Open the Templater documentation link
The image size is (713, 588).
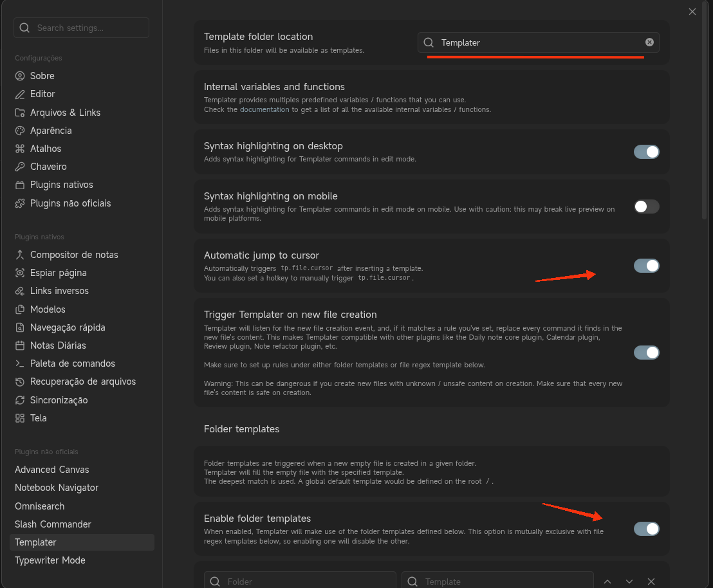point(264,109)
